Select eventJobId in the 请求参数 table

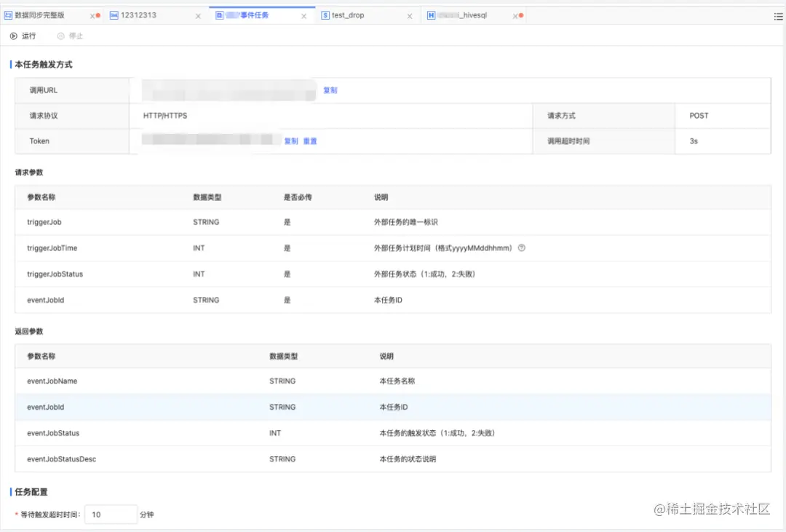click(46, 301)
